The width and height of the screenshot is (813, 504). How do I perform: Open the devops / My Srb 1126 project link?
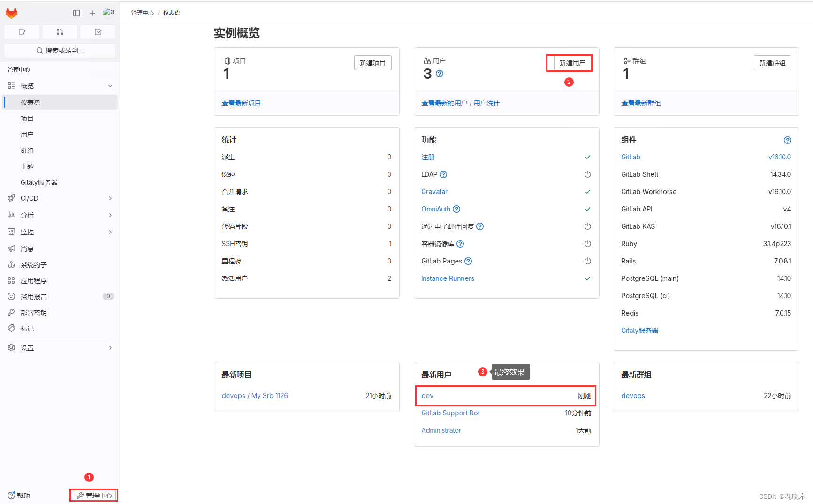pos(255,396)
